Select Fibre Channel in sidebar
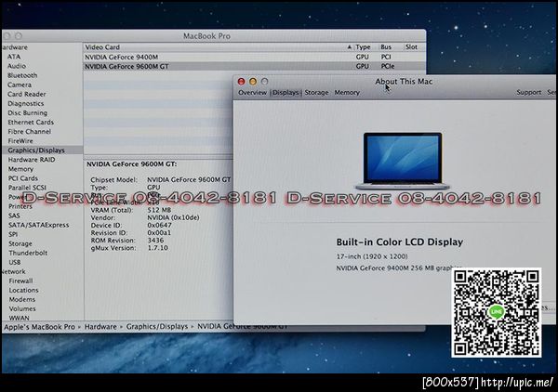Viewport: 558px width, 392px height. pos(29,132)
